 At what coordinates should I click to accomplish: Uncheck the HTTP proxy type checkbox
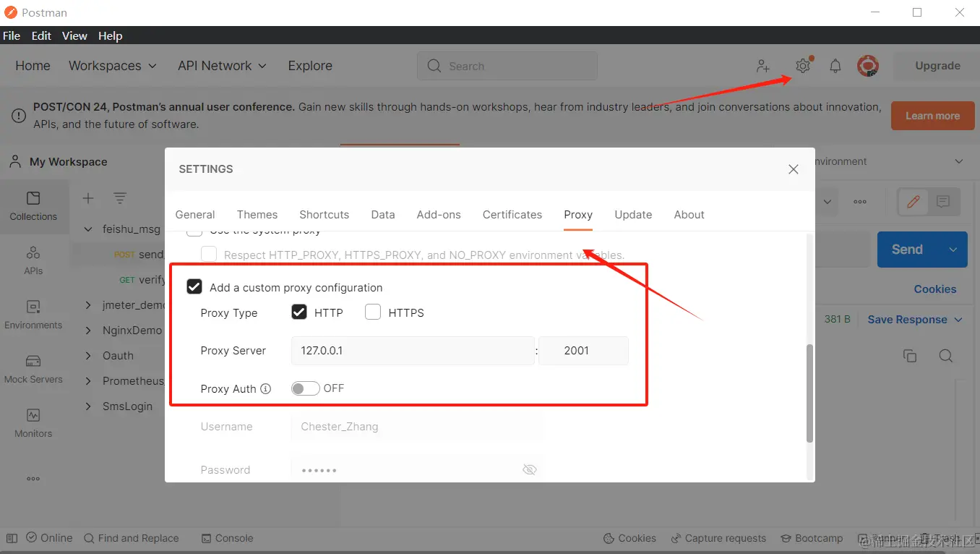(x=299, y=312)
